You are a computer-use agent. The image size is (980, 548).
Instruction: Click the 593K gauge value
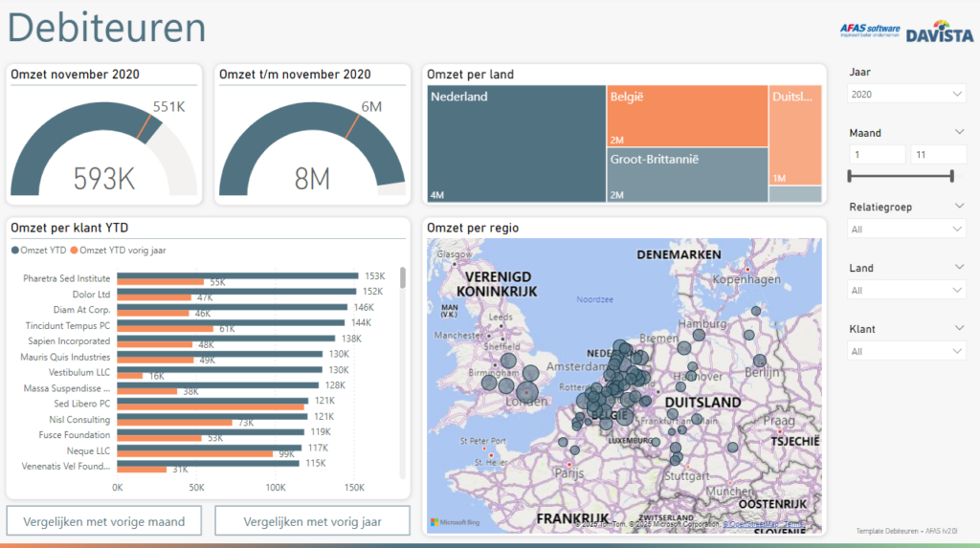click(103, 179)
